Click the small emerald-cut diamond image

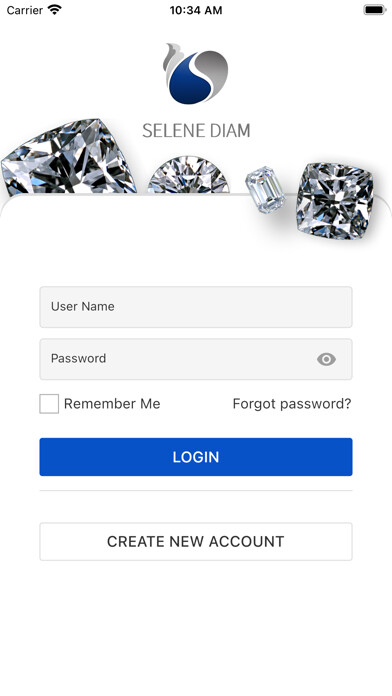[265, 190]
